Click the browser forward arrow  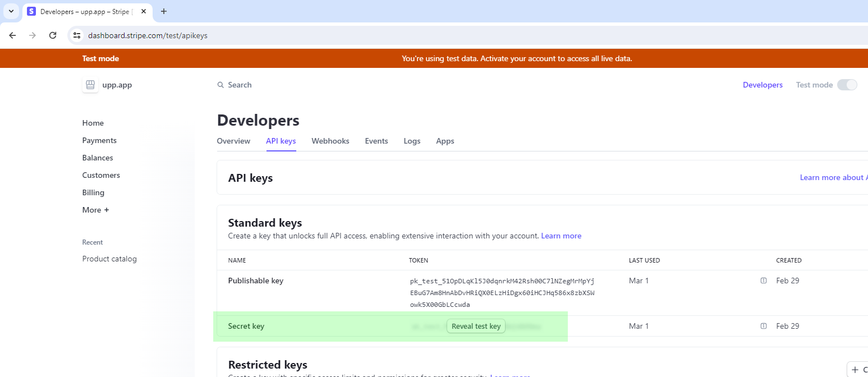pyautogui.click(x=33, y=35)
